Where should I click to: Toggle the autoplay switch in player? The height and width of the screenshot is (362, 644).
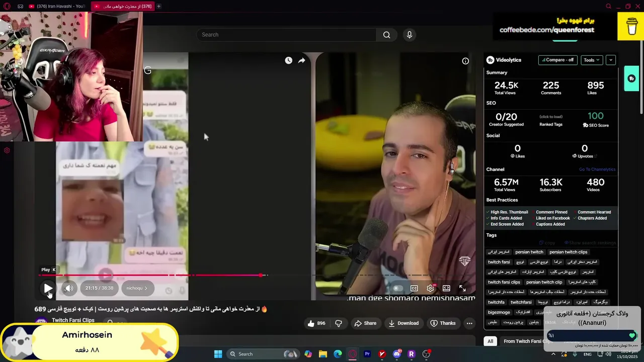397,288
